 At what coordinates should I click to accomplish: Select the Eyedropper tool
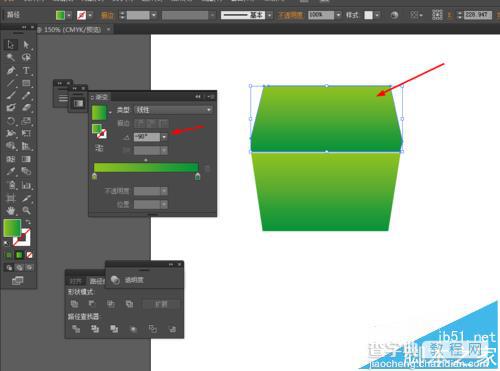point(11,172)
